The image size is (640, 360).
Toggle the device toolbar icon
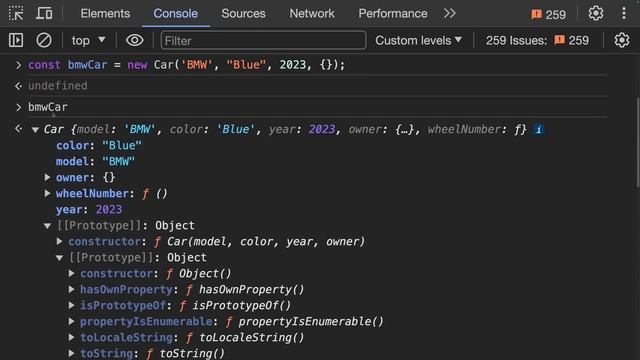point(44,13)
